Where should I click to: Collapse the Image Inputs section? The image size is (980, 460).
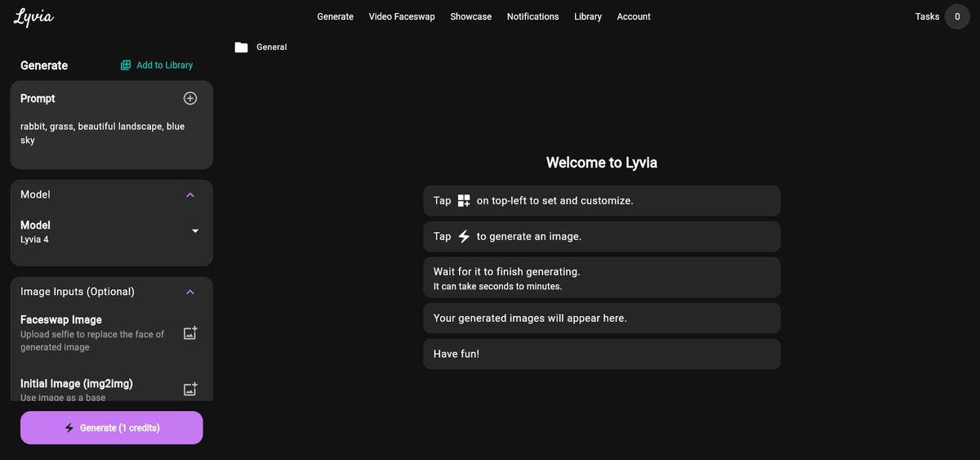(x=190, y=292)
